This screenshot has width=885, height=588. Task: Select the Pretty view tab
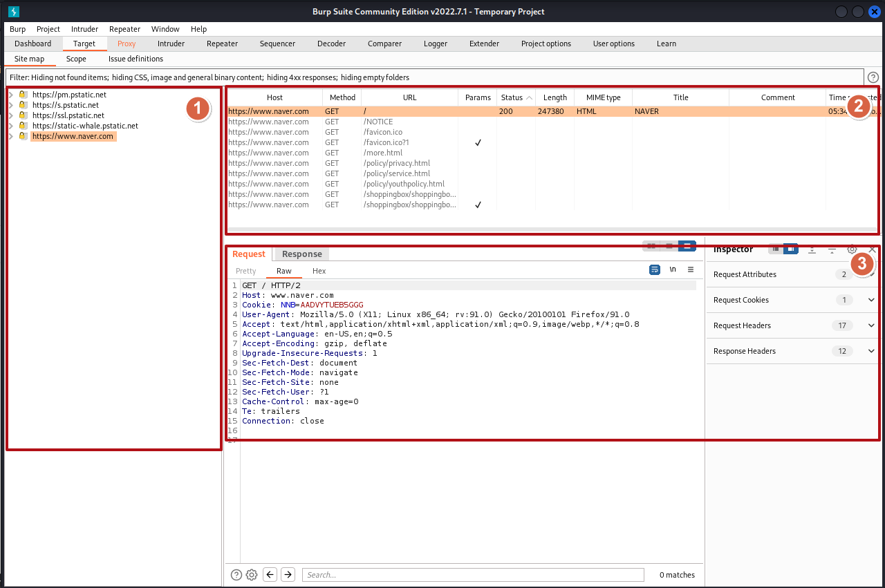pyautogui.click(x=245, y=271)
